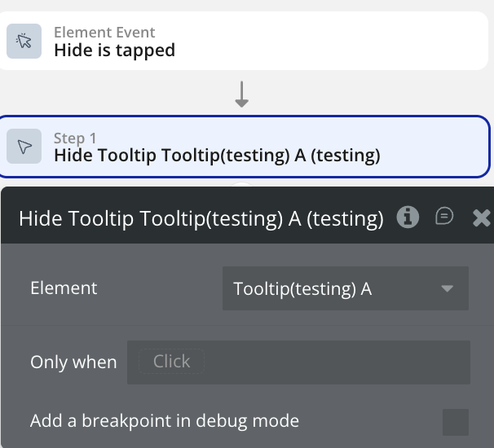Click the Step 1 cursor icon

point(24,147)
